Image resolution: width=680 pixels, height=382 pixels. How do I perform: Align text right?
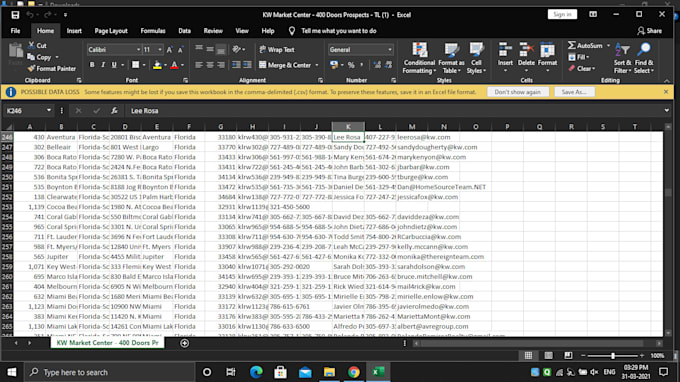click(x=221, y=65)
